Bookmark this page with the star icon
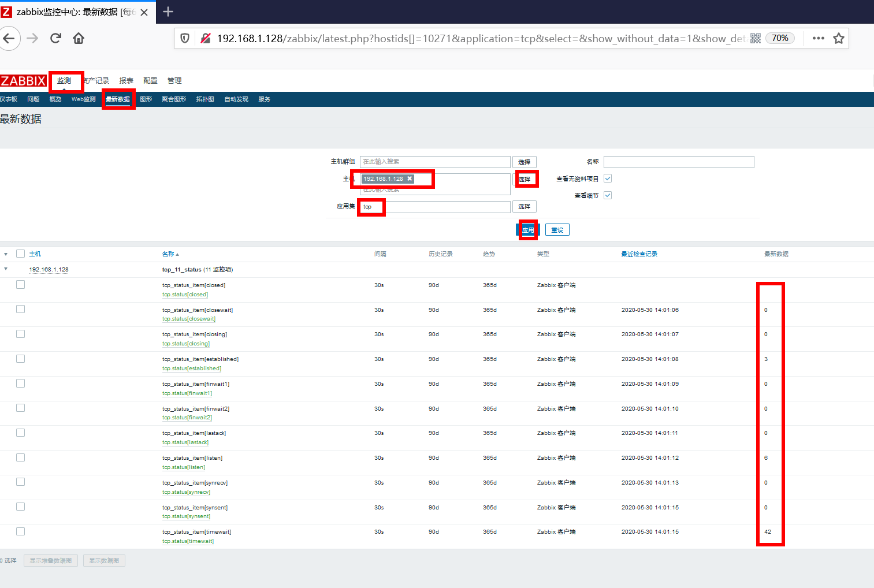874x588 pixels. click(x=839, y=39)
